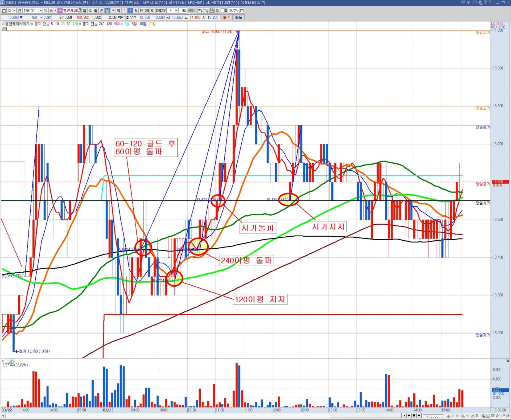This screenshot has height=420, width=511.
Task: Select the 일 (daily) chart period
Action: coord(84,11)
